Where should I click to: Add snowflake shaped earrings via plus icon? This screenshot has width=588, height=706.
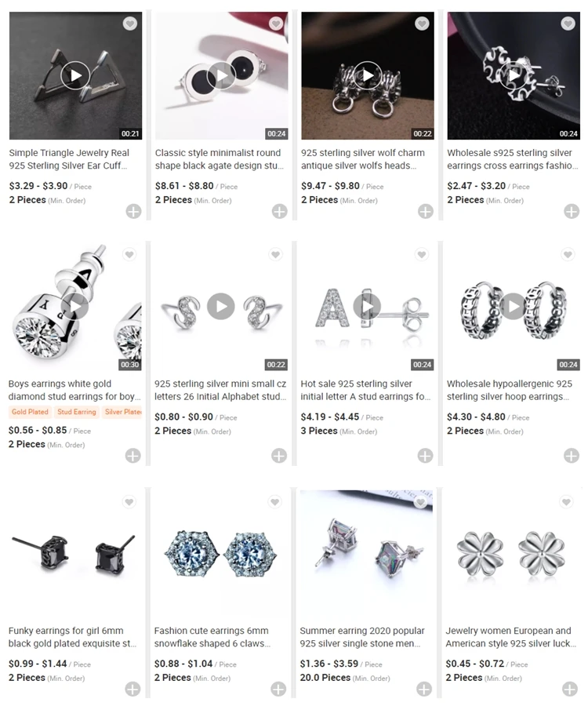[x=278, y=689]
